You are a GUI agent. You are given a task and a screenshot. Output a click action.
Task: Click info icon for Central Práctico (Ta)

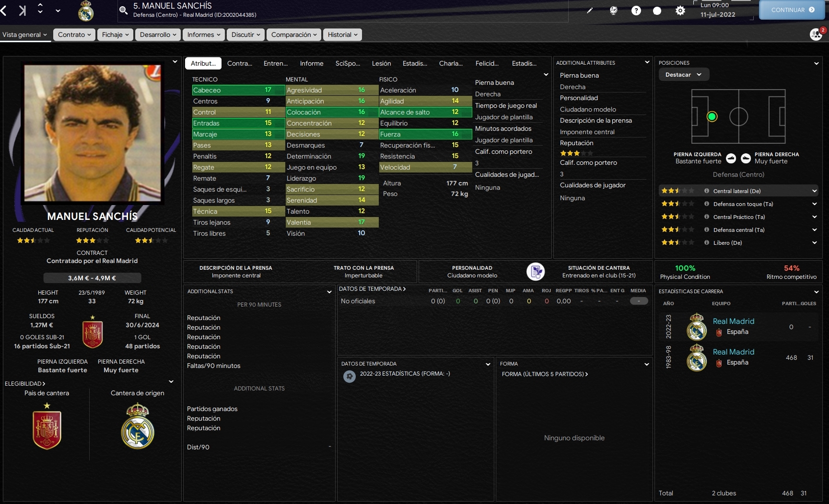click(x=706, y=217)
